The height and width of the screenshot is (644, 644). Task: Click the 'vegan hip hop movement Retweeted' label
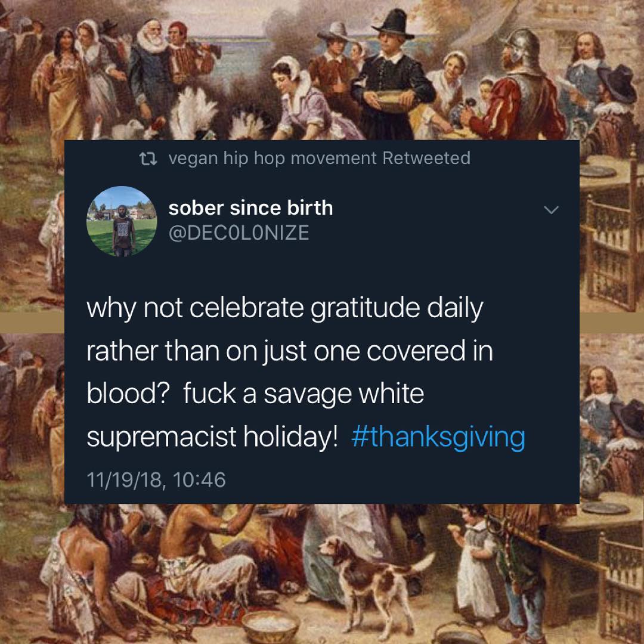(320, 158)
